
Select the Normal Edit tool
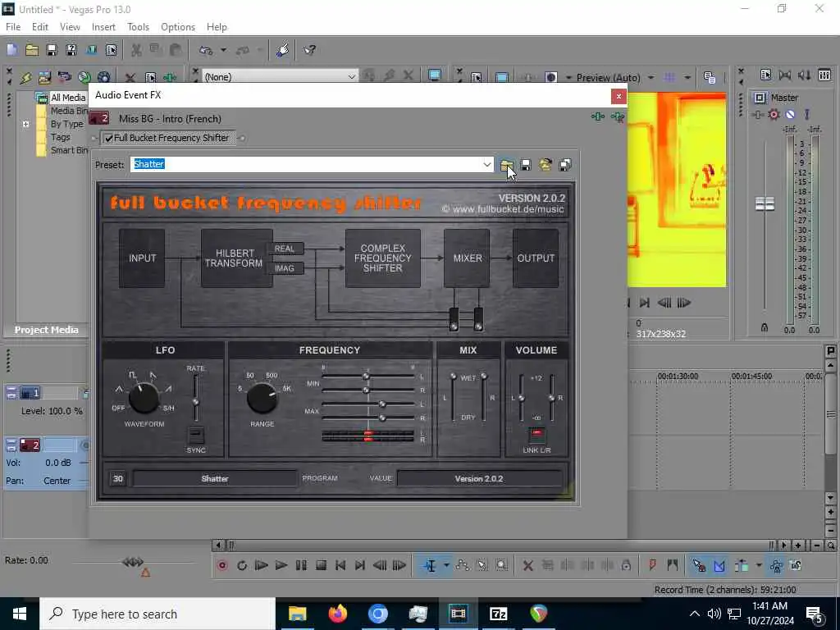(x=430, y=565)
